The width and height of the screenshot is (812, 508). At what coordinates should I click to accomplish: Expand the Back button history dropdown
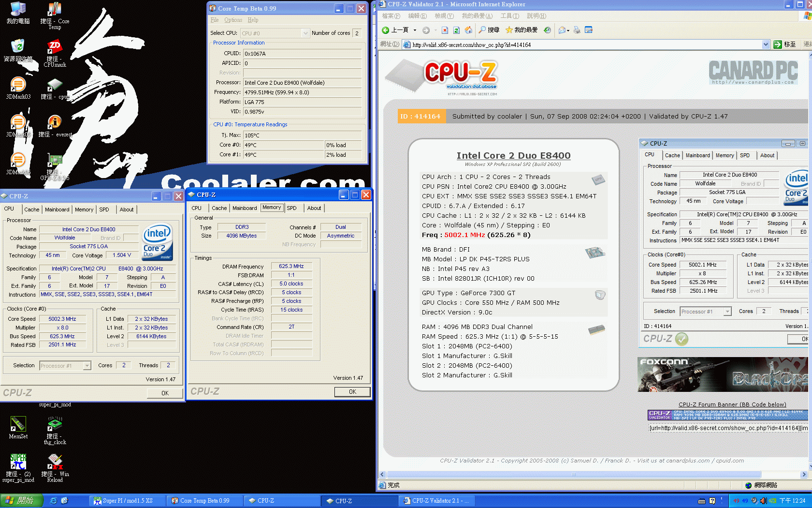415,30
